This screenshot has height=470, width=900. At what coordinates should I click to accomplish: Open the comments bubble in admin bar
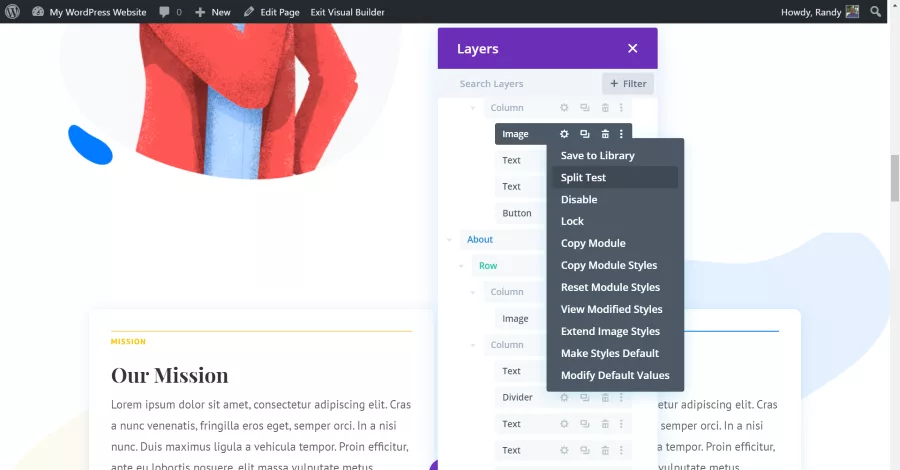click(x=170, y=11)
